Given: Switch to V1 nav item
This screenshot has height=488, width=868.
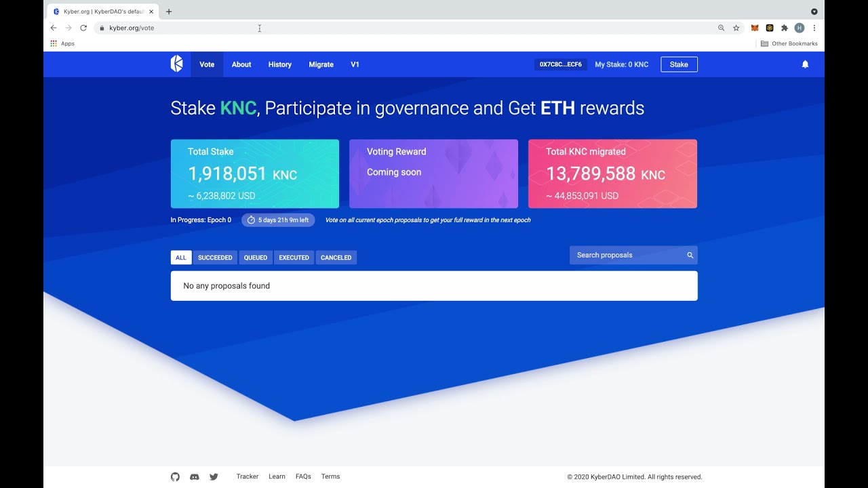Looking at the screenshot, I should pyautogui.click(x=355, y=64).
